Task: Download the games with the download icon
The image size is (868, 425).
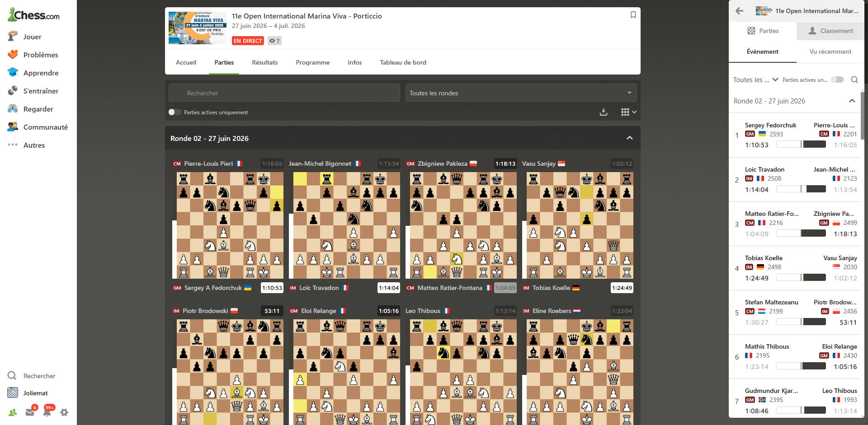Action: pos(604,112)
